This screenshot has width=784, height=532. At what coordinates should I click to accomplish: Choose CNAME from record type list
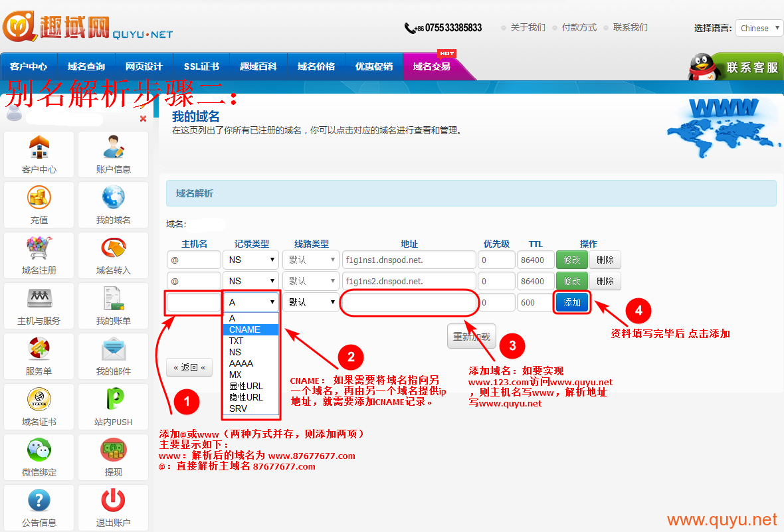pyautogui.click(x=251, y=329)
